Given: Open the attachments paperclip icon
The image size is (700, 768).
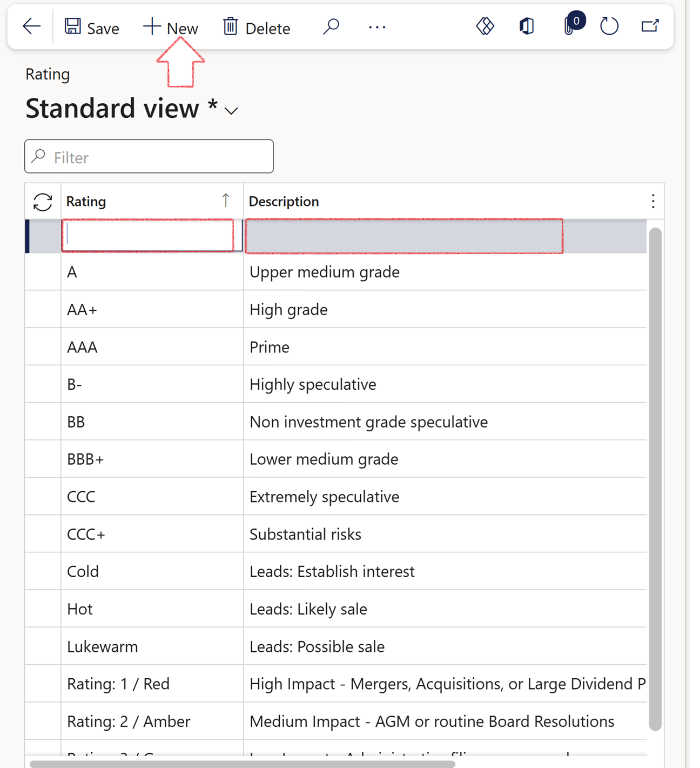Looking at the screenshot, I should point(569,26).
